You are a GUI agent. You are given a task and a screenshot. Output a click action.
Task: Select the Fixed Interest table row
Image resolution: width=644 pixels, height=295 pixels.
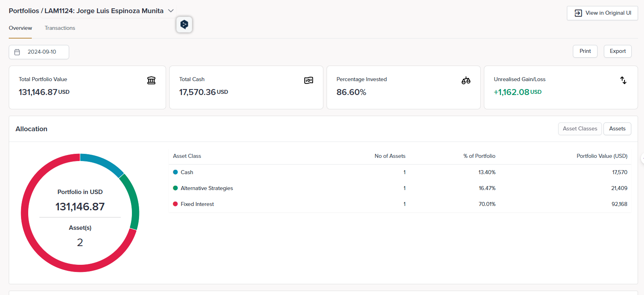click(x=400, y=204)
